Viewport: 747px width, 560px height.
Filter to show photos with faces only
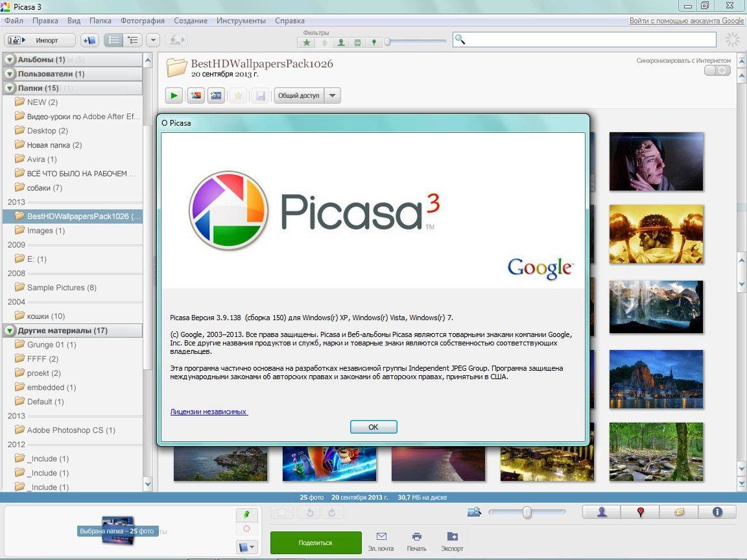click(340, 42)
